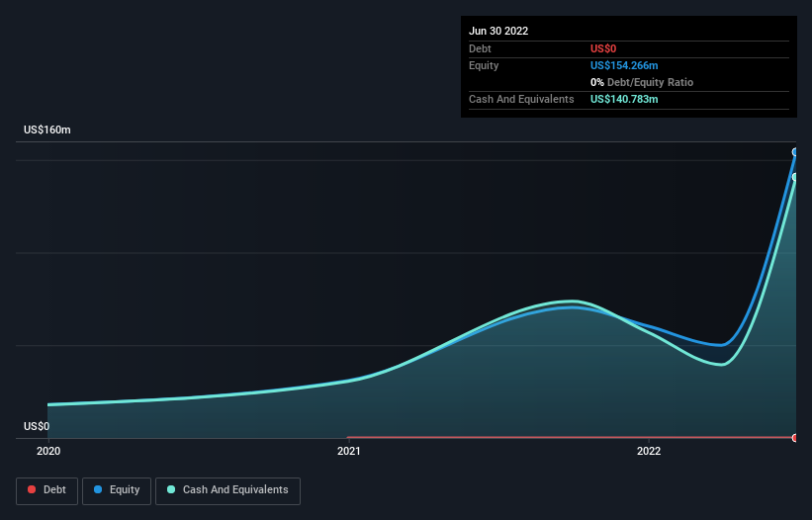Click the red dot in the Debt legend
The image size is (812, 520).
[33, 490]
